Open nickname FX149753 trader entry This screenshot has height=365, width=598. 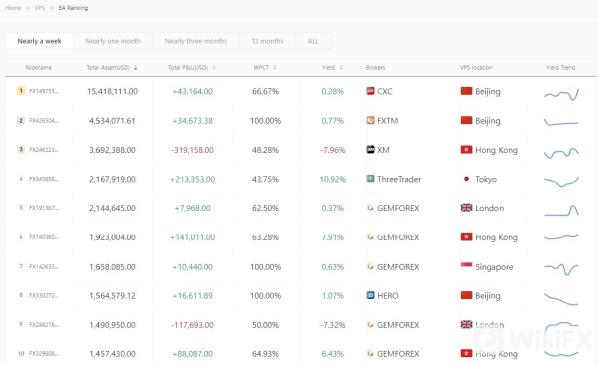(44, 91)
